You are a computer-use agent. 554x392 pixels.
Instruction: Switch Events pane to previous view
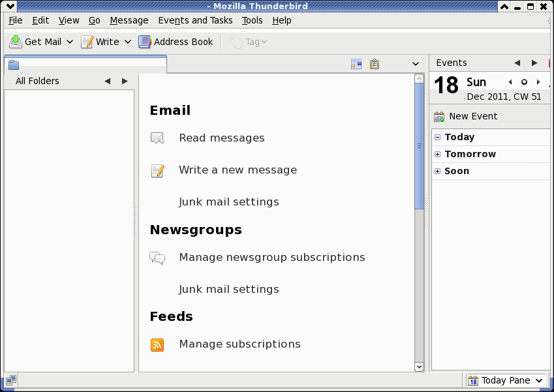(517, 63)
